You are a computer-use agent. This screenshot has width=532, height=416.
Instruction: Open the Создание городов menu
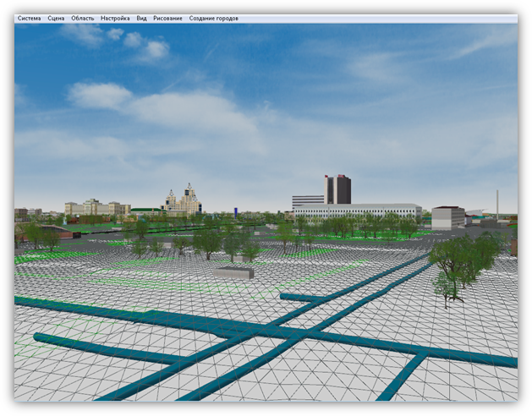213,18
